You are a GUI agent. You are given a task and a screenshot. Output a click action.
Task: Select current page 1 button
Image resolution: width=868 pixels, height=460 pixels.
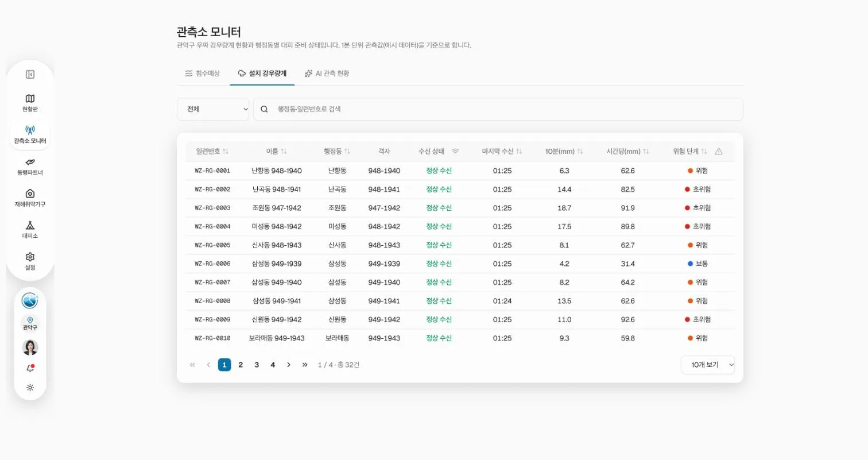(224, 365)
